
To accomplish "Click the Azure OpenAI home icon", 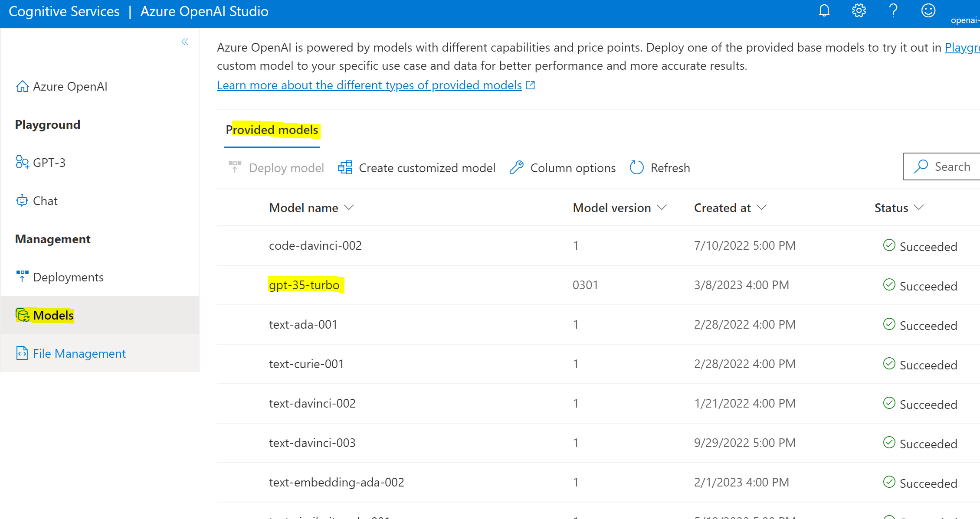I will point(22,86).
